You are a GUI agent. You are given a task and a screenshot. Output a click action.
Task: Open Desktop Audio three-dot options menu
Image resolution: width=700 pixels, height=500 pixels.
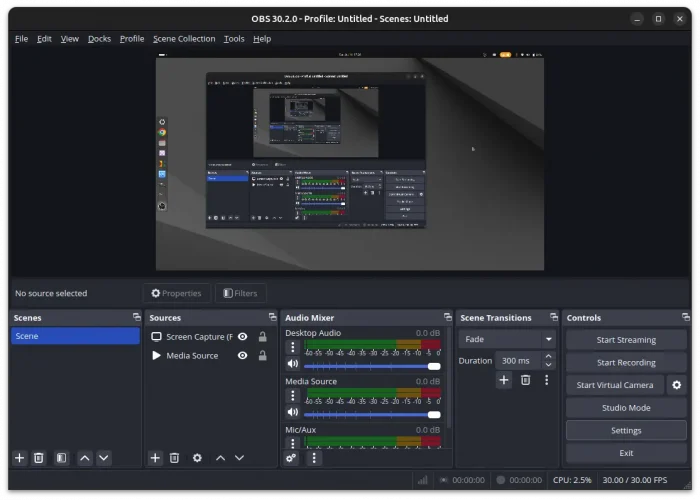click(x=293, y=348)
